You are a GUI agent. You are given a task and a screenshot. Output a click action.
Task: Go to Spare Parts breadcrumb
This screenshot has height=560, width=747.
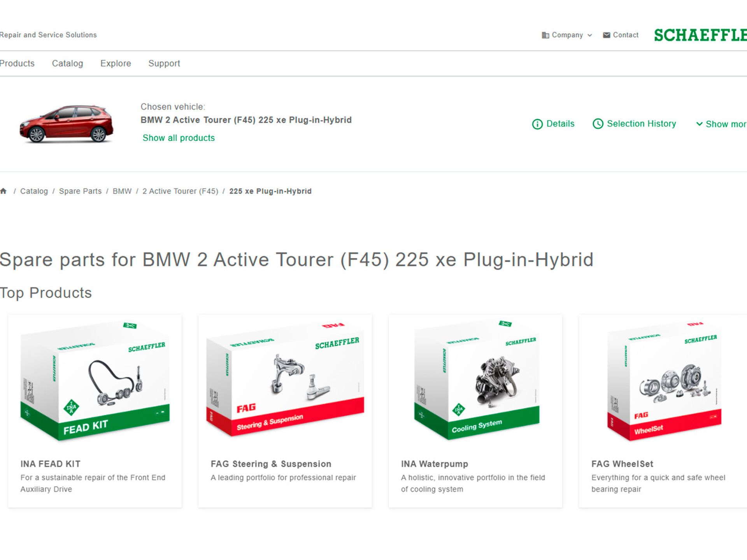coord(80,191)
